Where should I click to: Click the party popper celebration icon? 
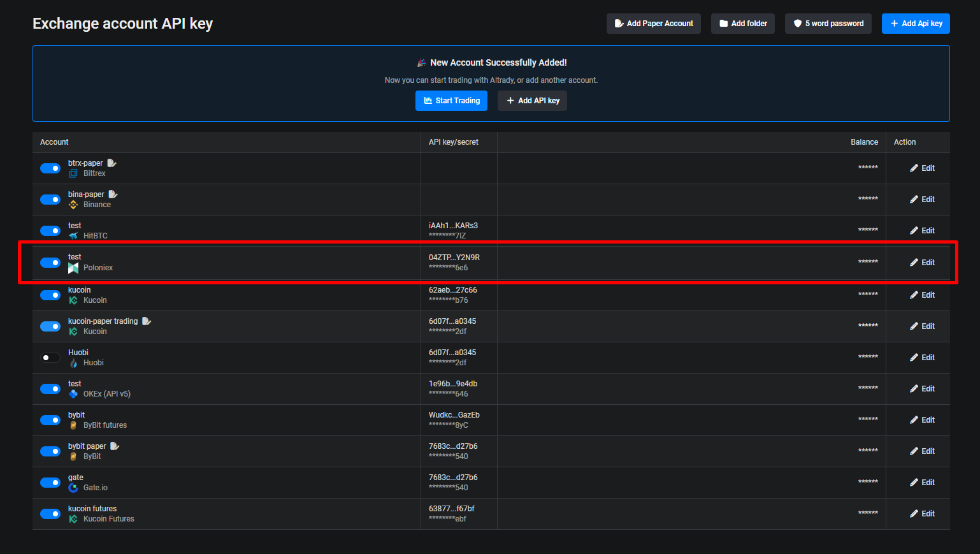pyautogui.click(x=421, y=62)
